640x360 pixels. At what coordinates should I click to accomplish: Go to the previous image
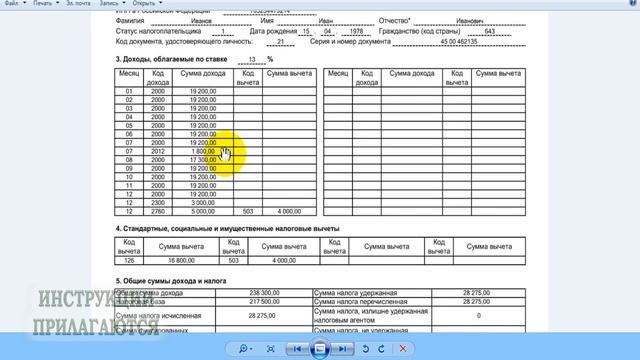click(x=298, y=349)
